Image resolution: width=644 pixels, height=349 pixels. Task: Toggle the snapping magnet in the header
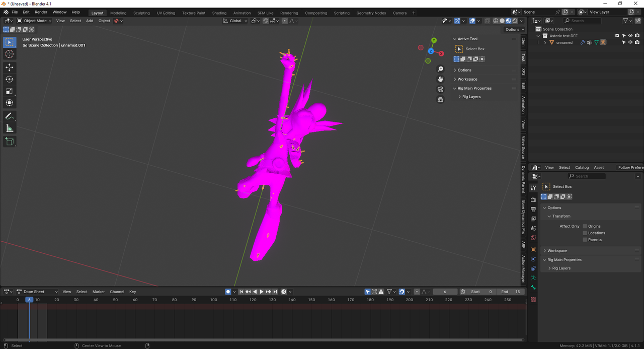coord(266,21)
